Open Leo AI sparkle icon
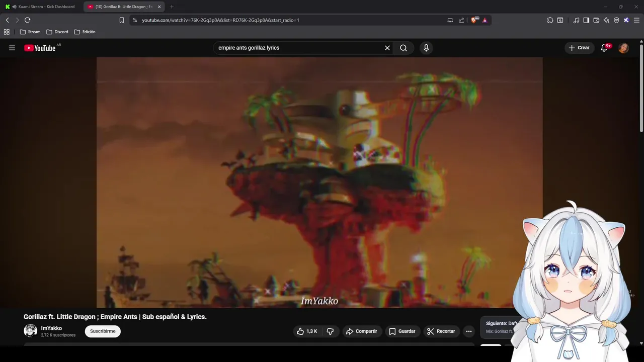 [x=606, y=20]
